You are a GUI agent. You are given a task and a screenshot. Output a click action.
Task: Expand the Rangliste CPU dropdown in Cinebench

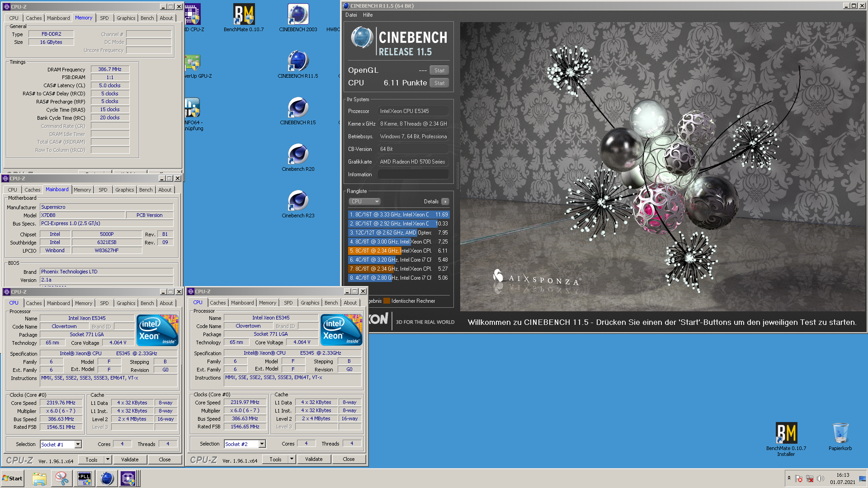tap(364, 202)
